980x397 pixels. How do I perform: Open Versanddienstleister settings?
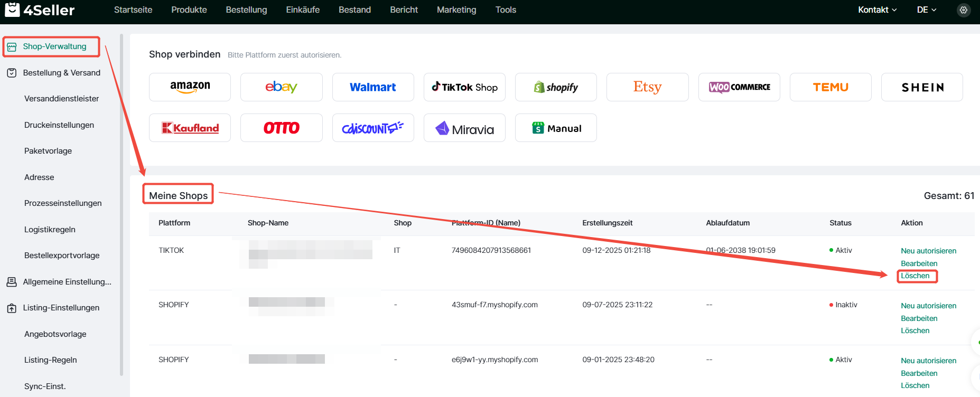(61, 99)
